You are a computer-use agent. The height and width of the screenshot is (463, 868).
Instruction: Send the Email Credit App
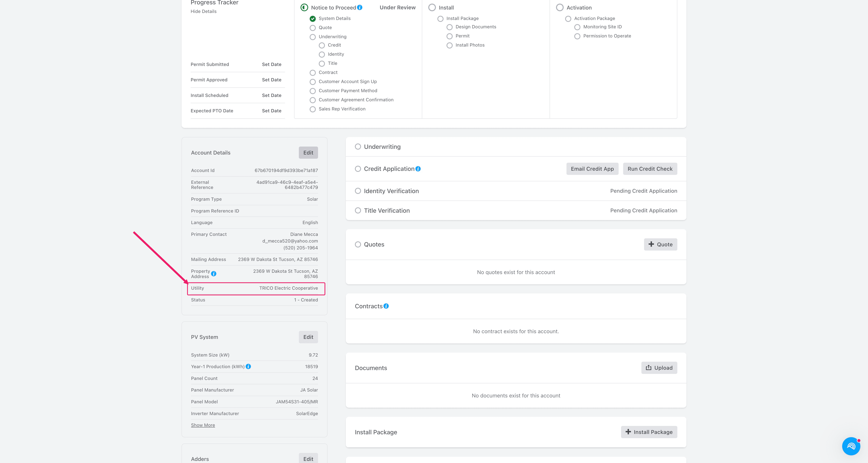(x=592, y=169)
